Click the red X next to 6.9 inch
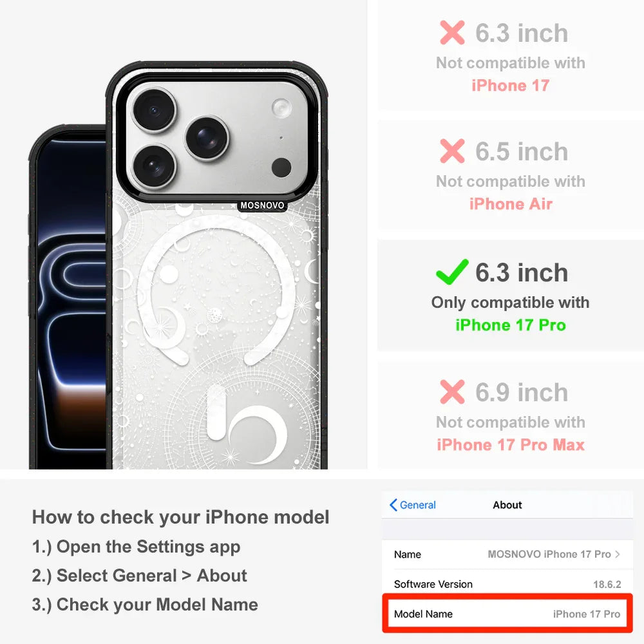Viewport: 644px width, 644px height. (452, 392)
